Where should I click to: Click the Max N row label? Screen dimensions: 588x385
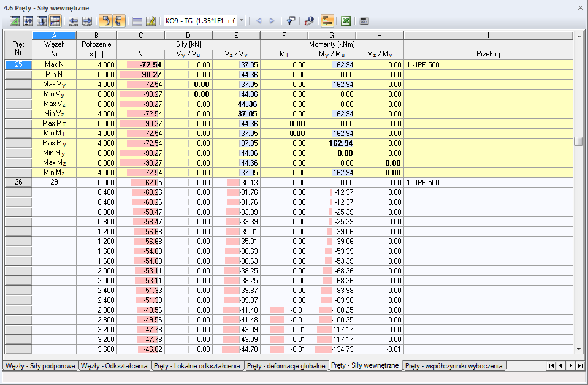(x=55, y=64)
